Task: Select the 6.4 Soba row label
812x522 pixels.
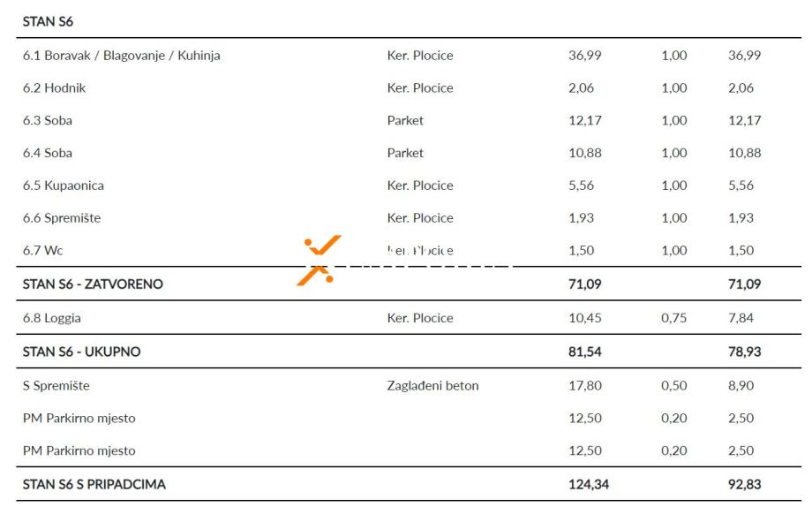Action: (x=48, y=153)
